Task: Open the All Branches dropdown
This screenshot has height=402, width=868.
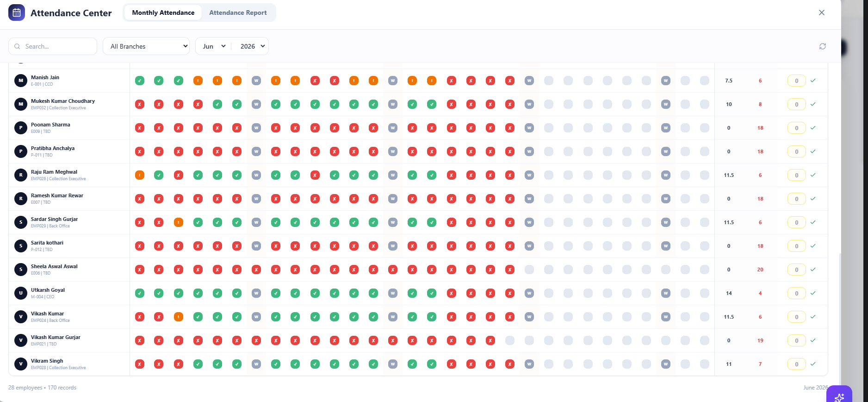Action: tap(146, 46)
